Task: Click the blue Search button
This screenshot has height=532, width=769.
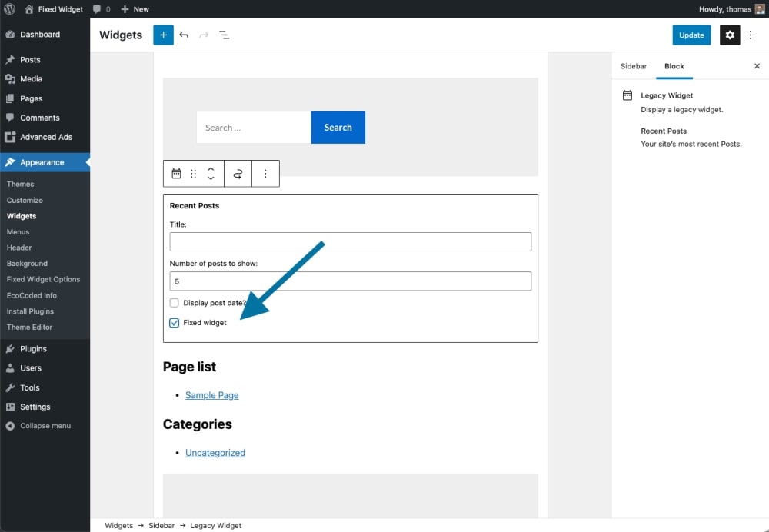Action: 338,127
